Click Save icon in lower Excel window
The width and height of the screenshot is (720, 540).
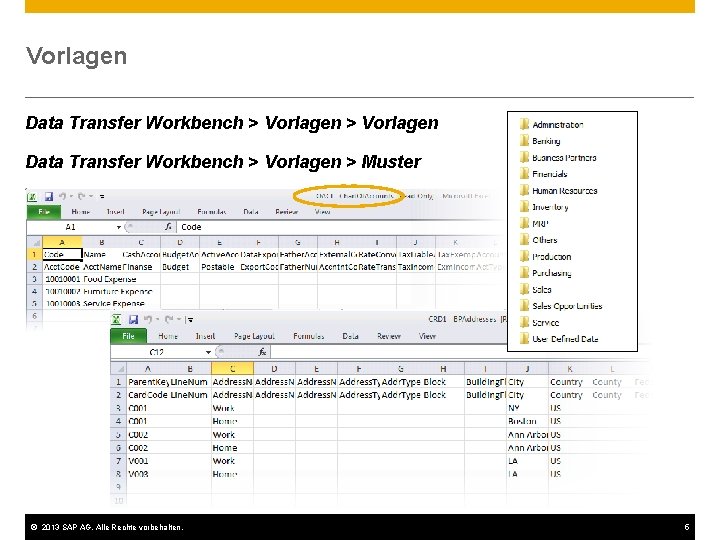[x=133, y=319]
